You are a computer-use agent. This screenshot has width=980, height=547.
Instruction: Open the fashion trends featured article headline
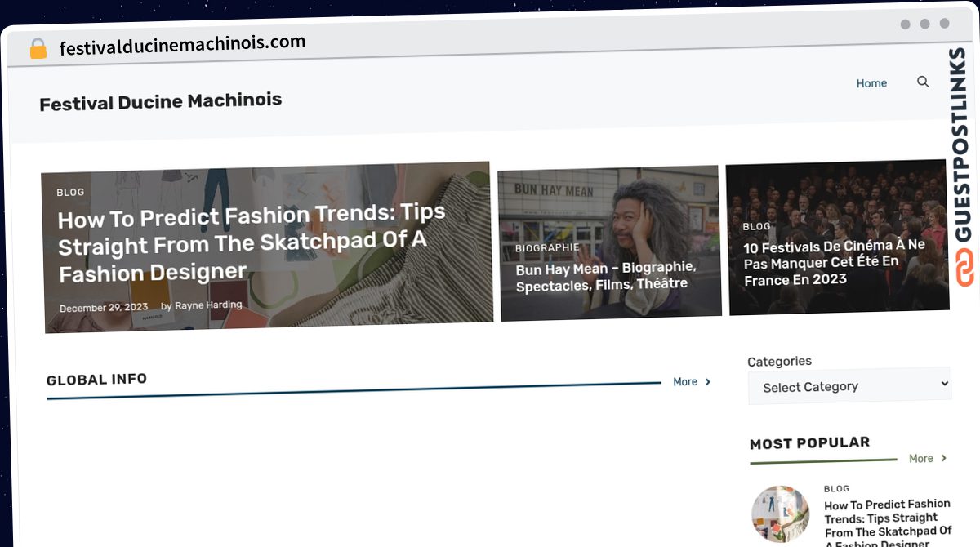coord(252,243)
